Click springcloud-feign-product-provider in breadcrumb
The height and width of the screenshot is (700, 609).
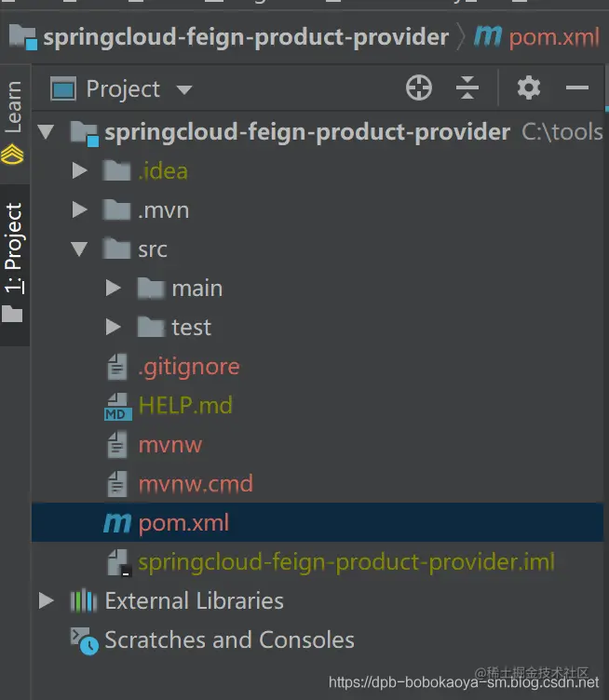tap(246, 36)
